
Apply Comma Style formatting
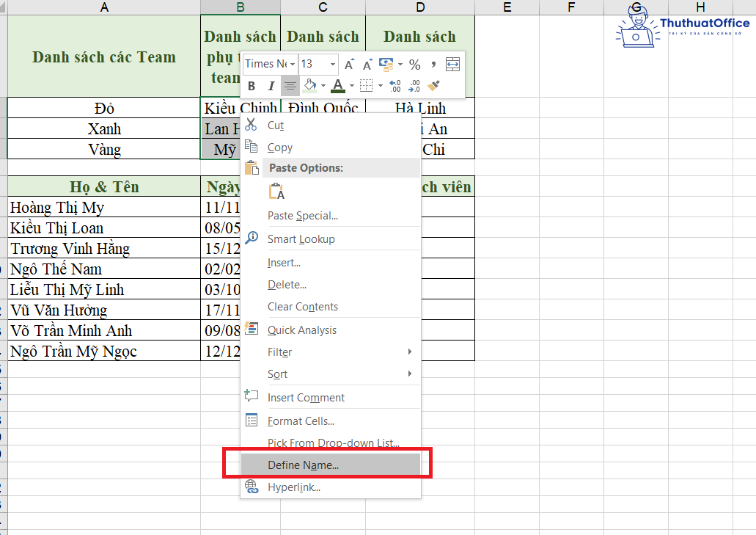click(x=433, y=64)
